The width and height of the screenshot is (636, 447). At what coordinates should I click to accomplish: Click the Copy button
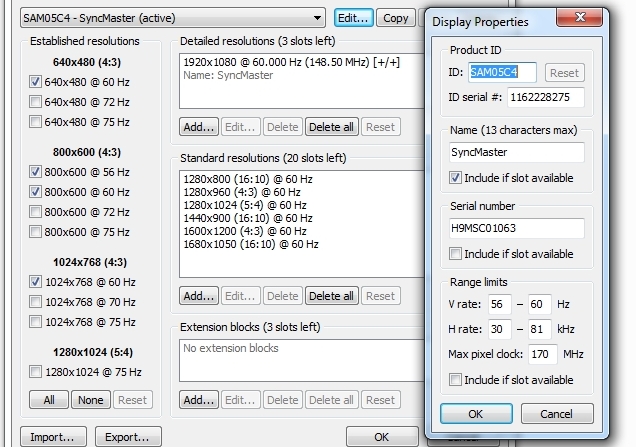click(395, 18)
